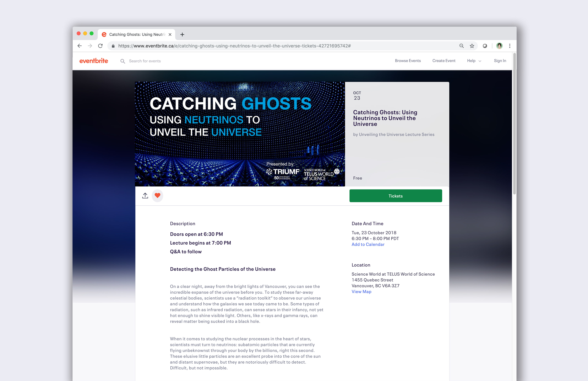Screen dimensions: 588x381
Task: Click the green Tickets button
Action: pyautogui.click(x=396, y=196)
